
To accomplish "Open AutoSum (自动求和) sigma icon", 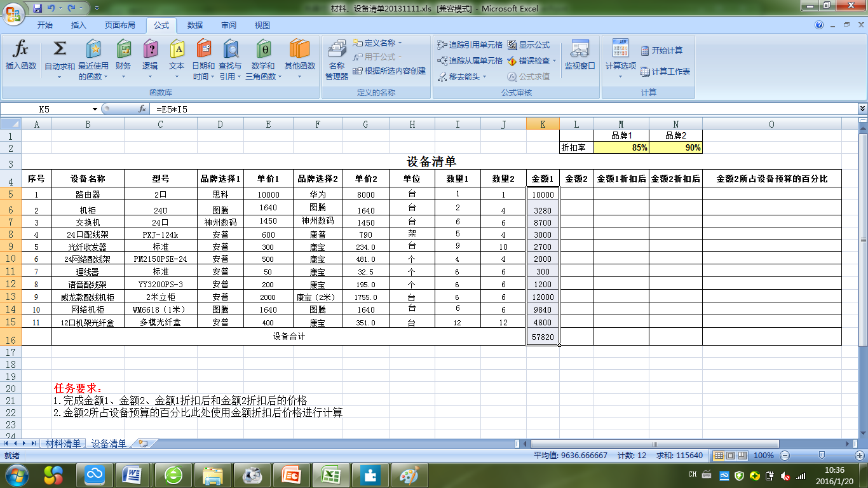I will pos(59,49).
